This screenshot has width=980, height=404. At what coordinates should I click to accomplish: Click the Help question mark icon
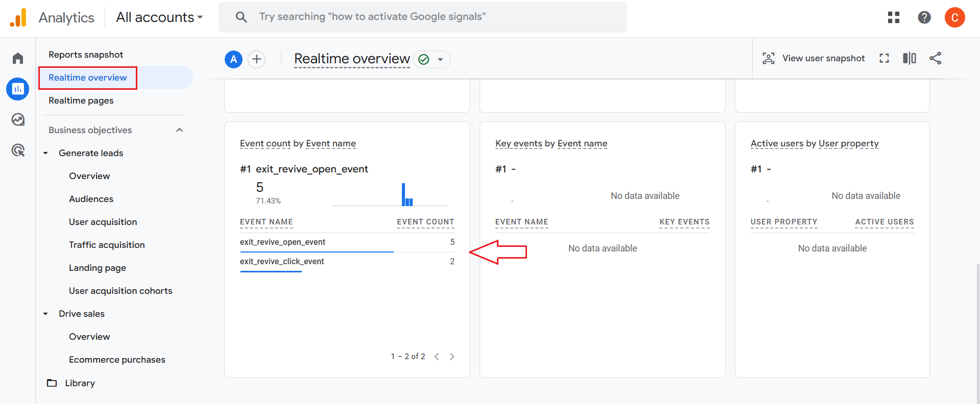[x=924, y=17]
